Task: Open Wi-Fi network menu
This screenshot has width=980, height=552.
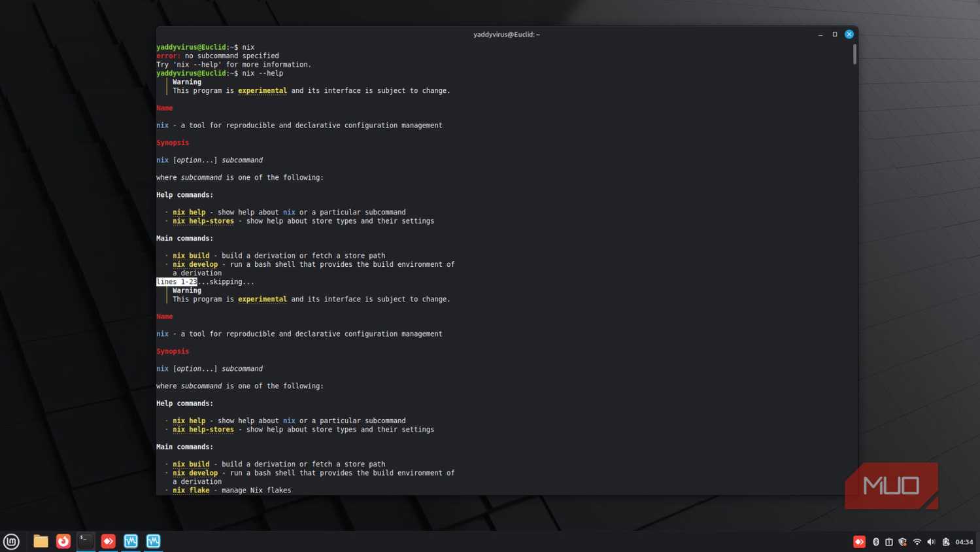Action: tap(917, 542)
